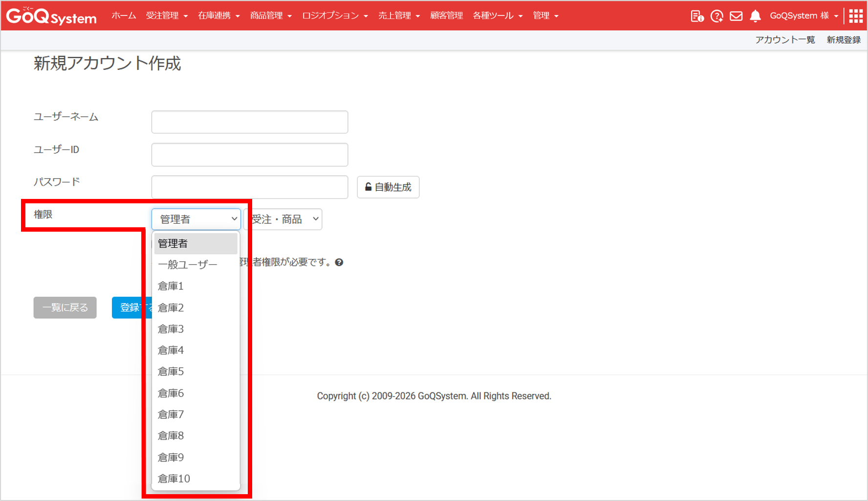Choose 倉庫5 from the permission list
The image size is (868, 501).
coord(195,371)
